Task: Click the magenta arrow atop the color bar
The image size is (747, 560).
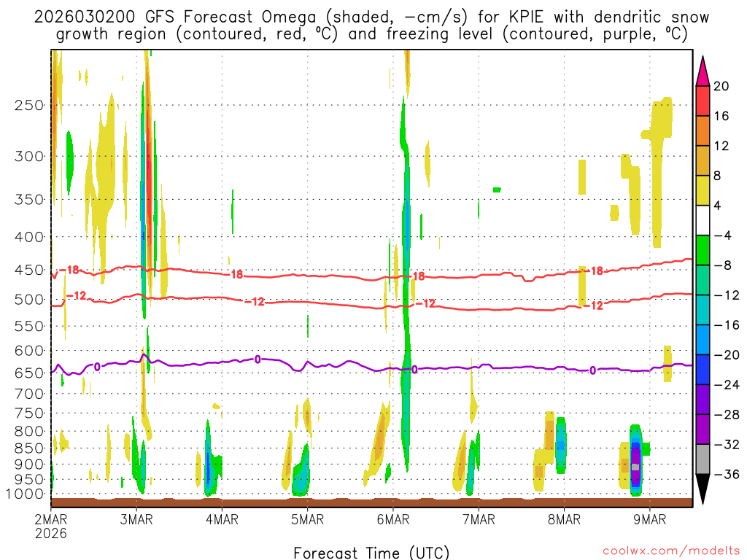Action: (703, 71)
